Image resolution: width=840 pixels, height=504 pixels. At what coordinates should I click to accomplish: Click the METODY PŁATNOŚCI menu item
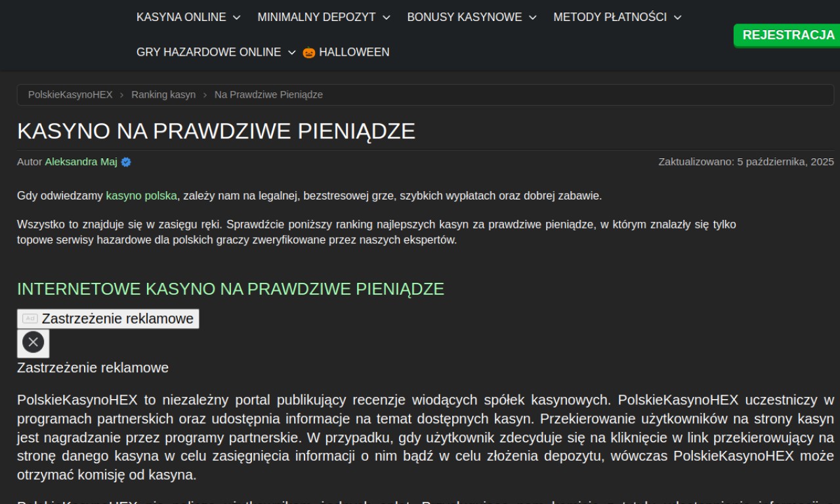(x=610, y=18)
